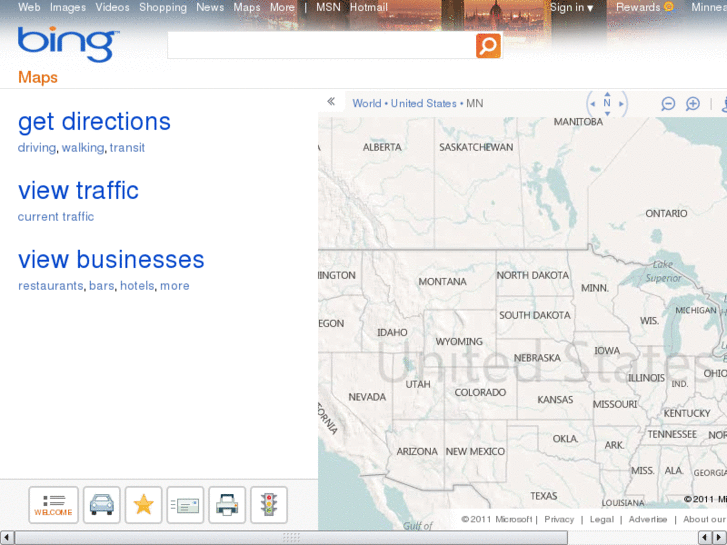
Task: Click the printer icon
Action: pyautogui.click(x=227, y=505)
